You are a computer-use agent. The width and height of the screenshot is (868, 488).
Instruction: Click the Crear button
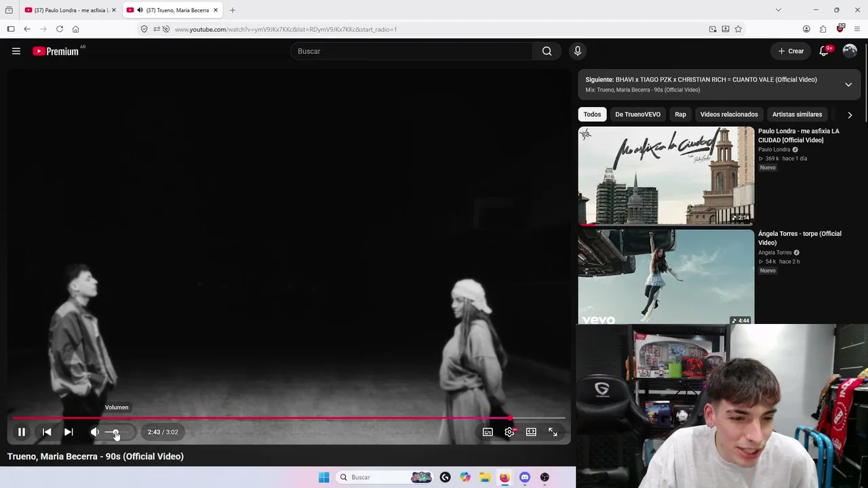click(791, 51)
